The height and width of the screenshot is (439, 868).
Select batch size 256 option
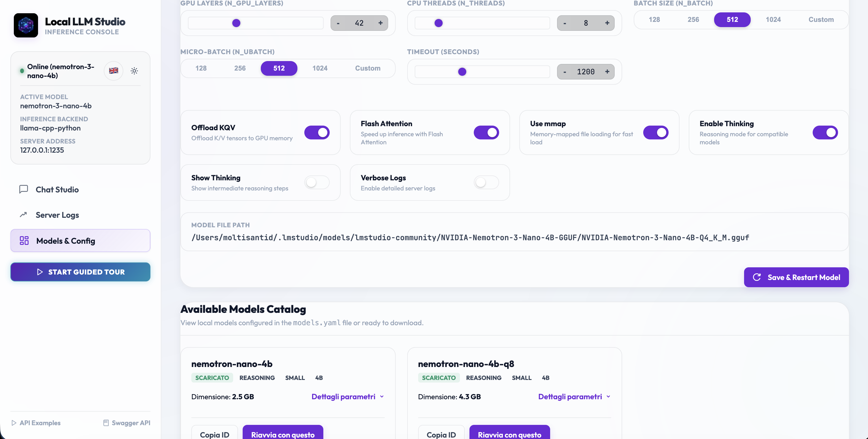pyautogui.click(x=693, y=20)
